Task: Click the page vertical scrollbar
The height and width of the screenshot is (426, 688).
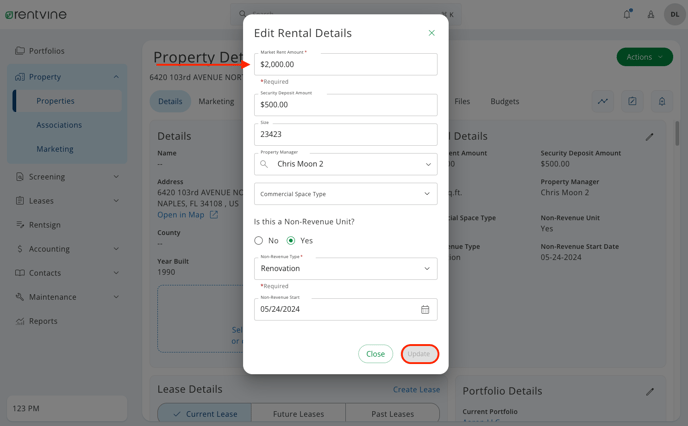Action: (x=677, y=133)
